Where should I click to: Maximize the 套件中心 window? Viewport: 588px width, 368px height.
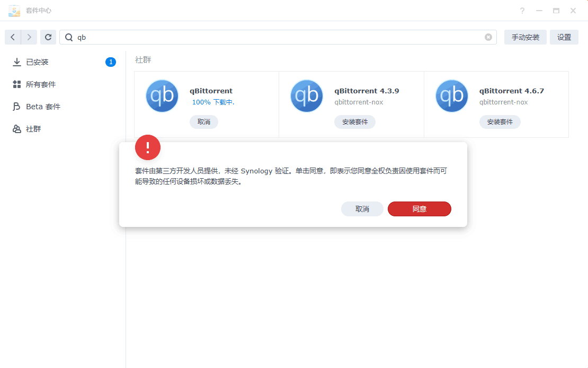556,11
